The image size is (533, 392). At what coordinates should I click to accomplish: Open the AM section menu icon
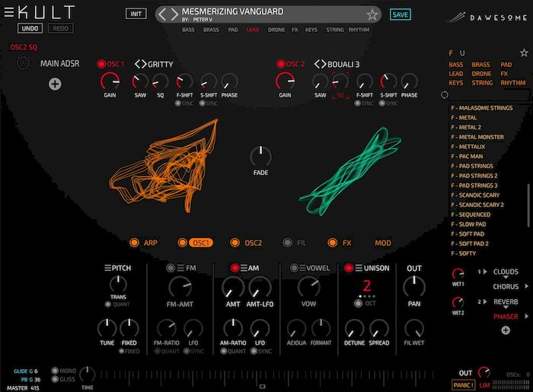(244, 268)
